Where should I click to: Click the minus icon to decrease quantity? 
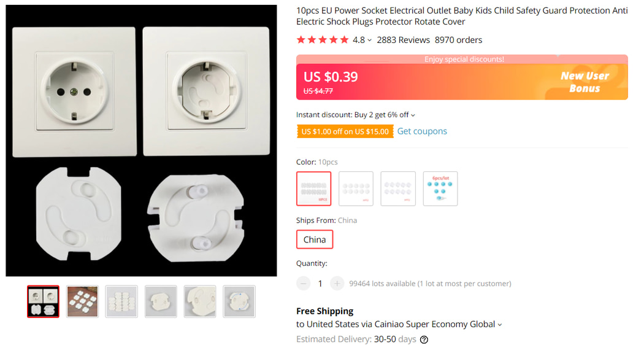click(x=304, y=283)
